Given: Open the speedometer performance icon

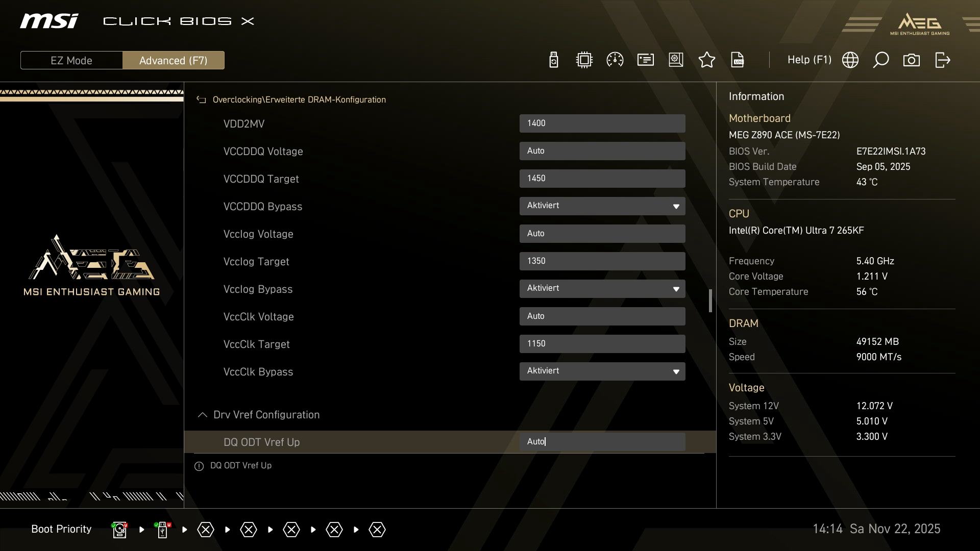Looking at the screenshot, I should (615, 60).
